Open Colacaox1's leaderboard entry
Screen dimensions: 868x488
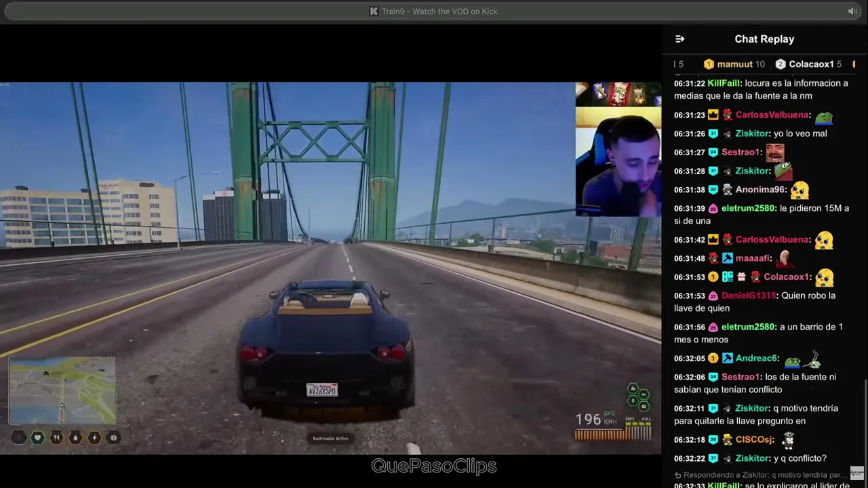click(x=808, y=64)
